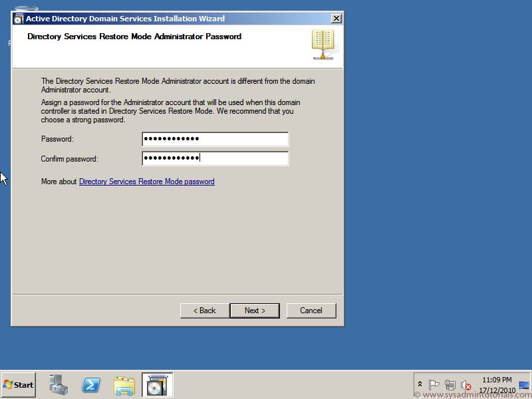Image resolution: width=532 pixels, height=399 pixels.
Task: Open the Start menu
Action: [18, 384]
